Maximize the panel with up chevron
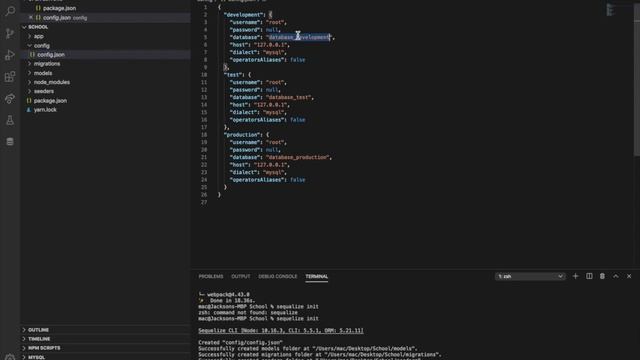Screen dimensions: 640x360 pos(616,276)
